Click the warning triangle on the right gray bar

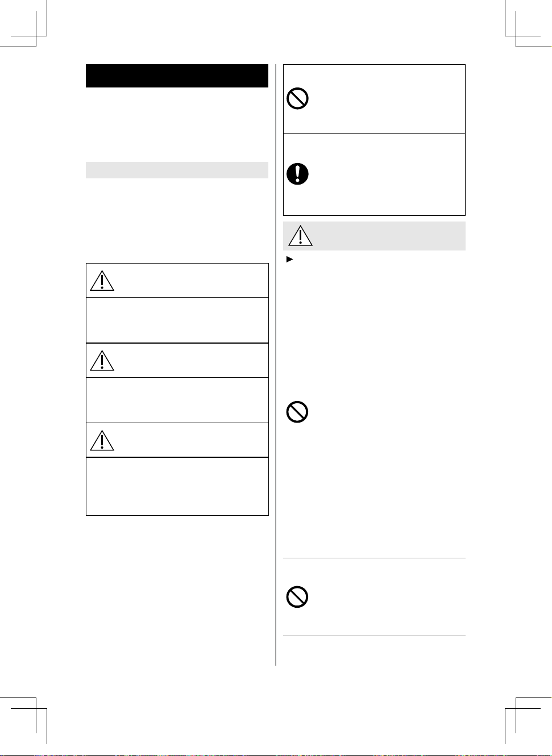click(x=300, y=235)
